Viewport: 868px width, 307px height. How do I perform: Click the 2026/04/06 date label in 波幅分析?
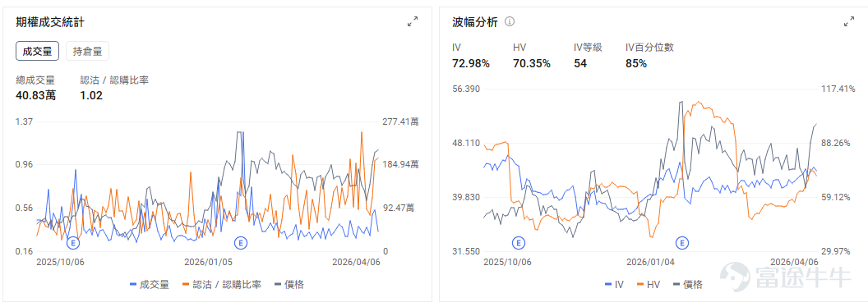tap(794, 262)
